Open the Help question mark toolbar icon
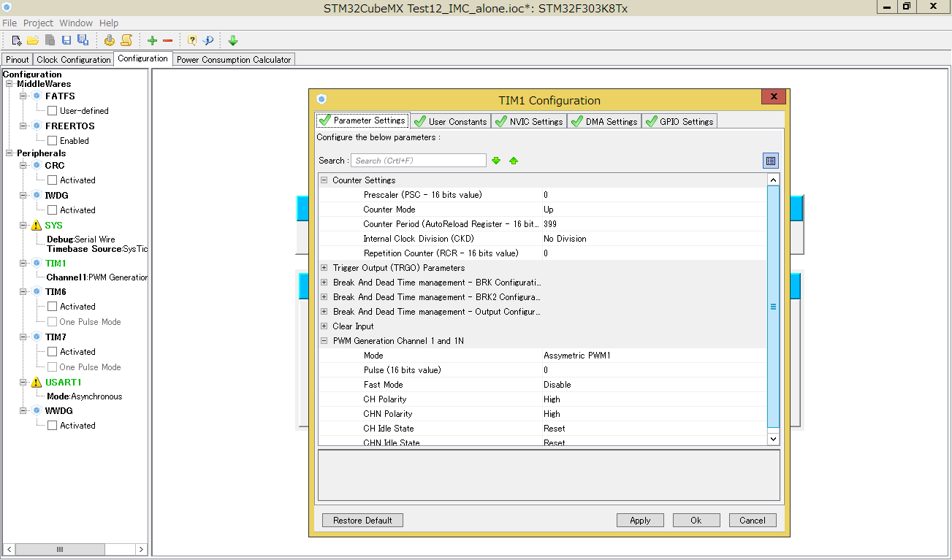 (191, 40)
